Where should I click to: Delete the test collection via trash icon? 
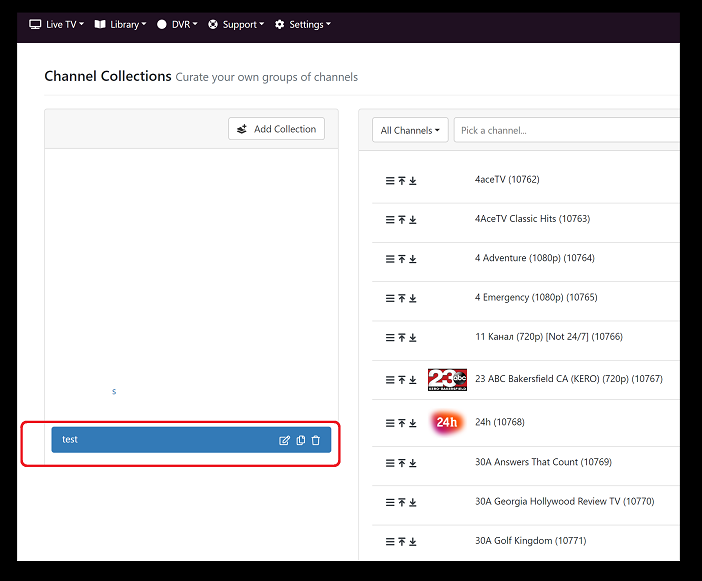click(316, 440)
